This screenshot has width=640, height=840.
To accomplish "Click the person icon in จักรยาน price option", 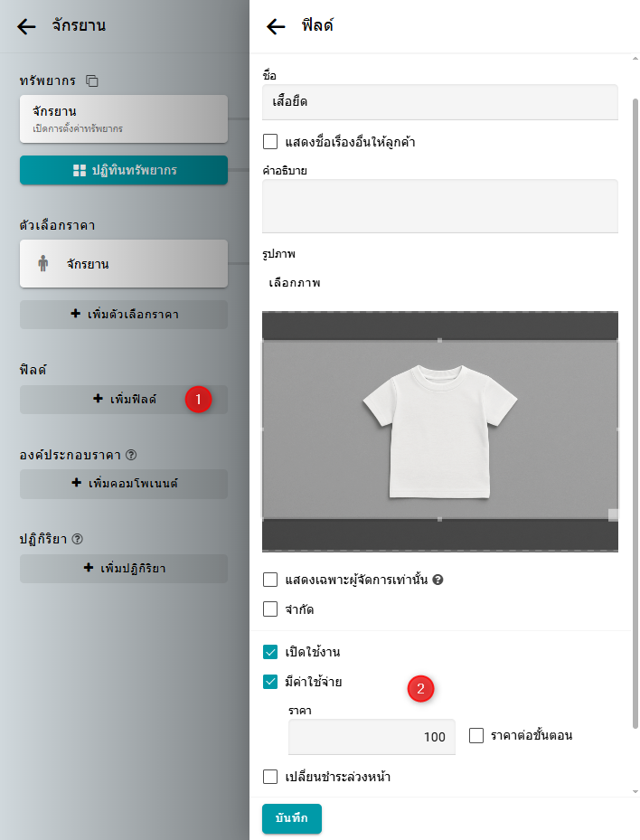I will [42, 264].
